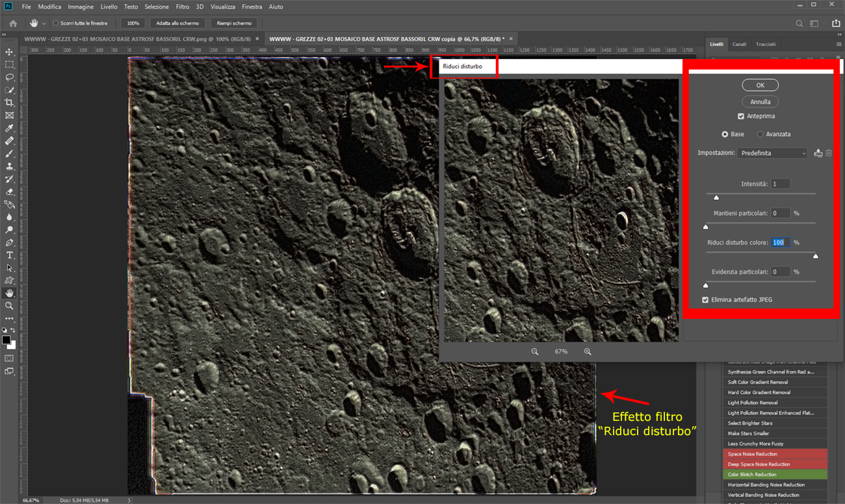Open the Impostazioni Predefinita dropdown
Image resolution: width=845 pixels, height=504 pixels.
coord(772,153)
